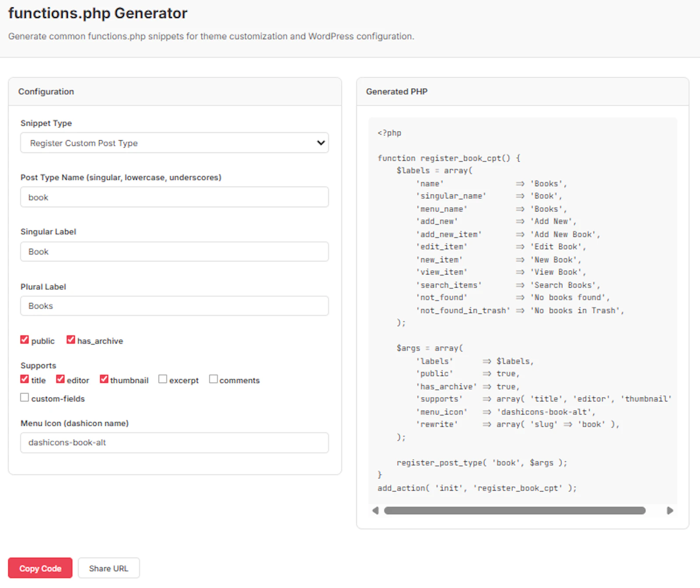Click the Post Type Name input field
Screen dimensions: 700x588
(174, 197)
